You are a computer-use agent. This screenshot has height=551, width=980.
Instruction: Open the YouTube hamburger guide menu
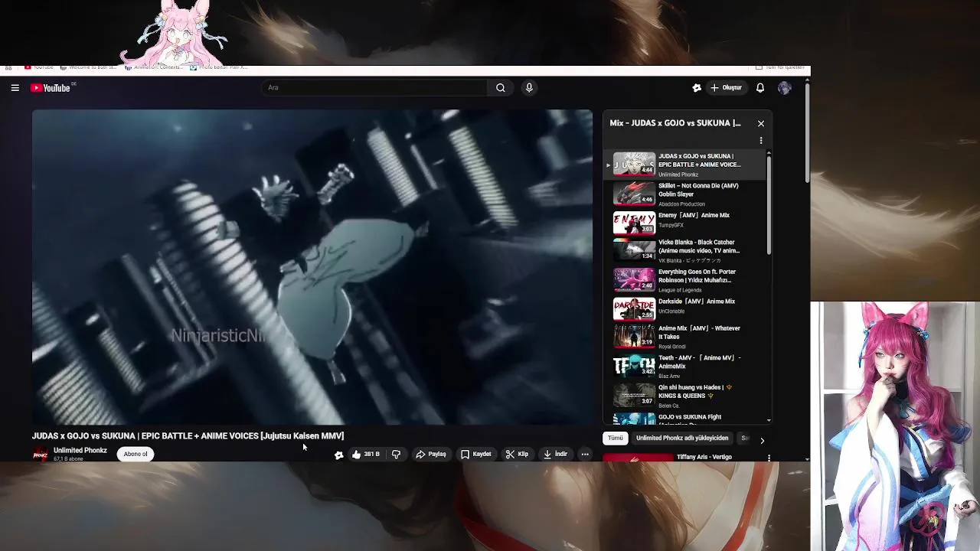pos(15,88)
